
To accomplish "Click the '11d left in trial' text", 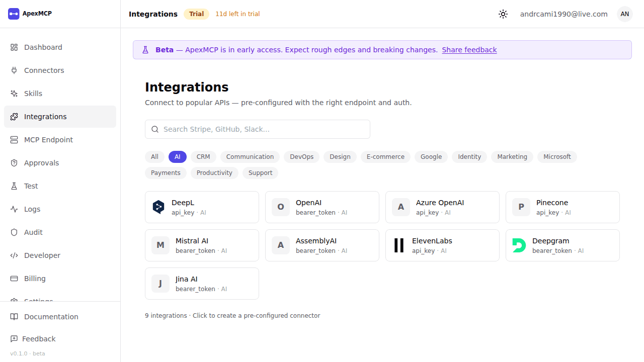I will [237, 14].
